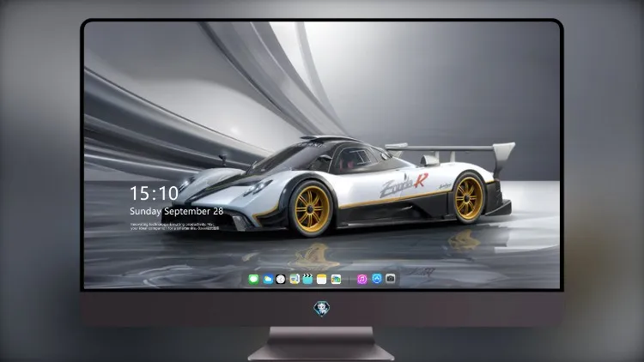Image resolution: width=644 pixels, height=362 pixels.
Task: Click the Sunday September 28 date text
Action: pos(177,211)
